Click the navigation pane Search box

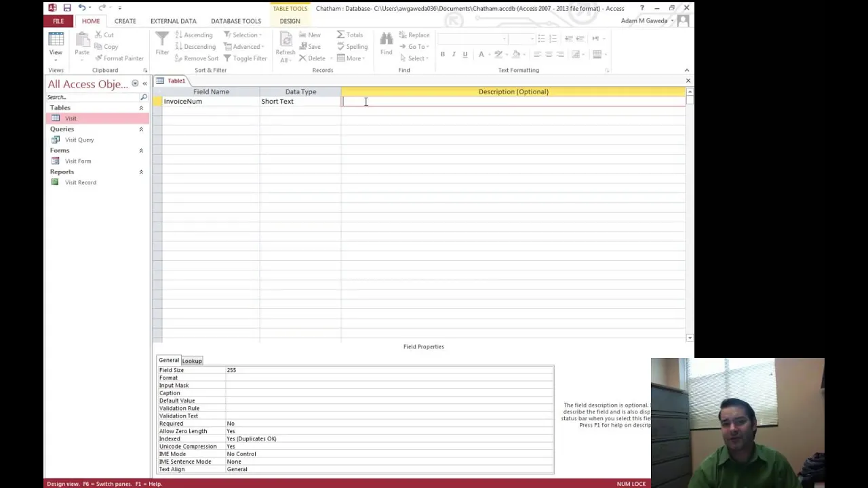point(93,97)
